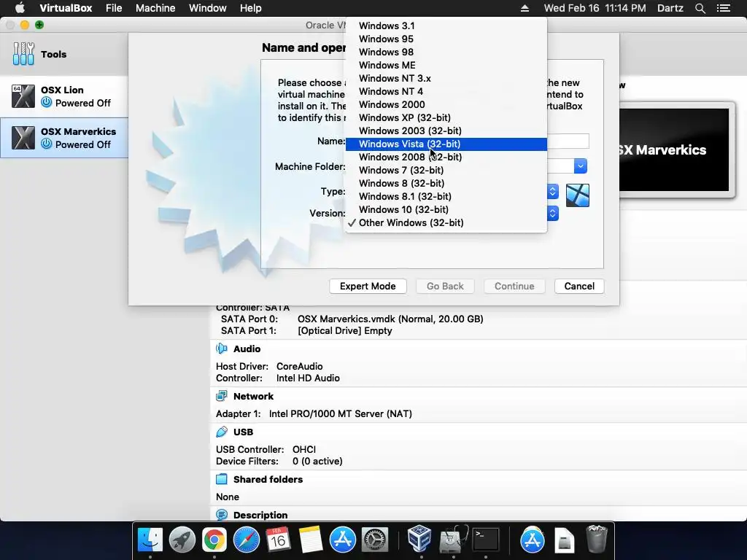
Task: Pick Windows 98 version option
Action: click(x=446, y=52)
